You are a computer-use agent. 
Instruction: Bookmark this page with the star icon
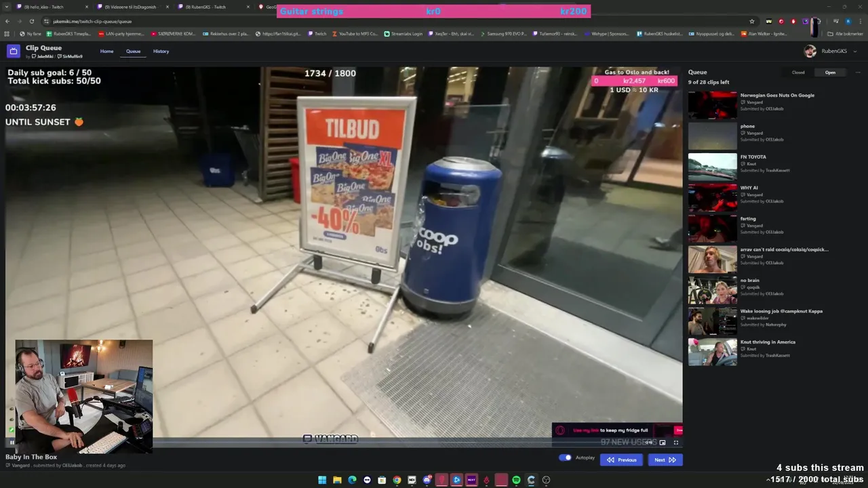751,21
